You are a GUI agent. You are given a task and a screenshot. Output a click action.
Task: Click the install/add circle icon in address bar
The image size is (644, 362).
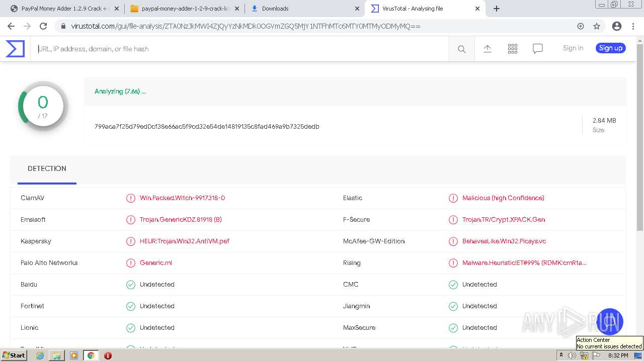click(581, 26)
